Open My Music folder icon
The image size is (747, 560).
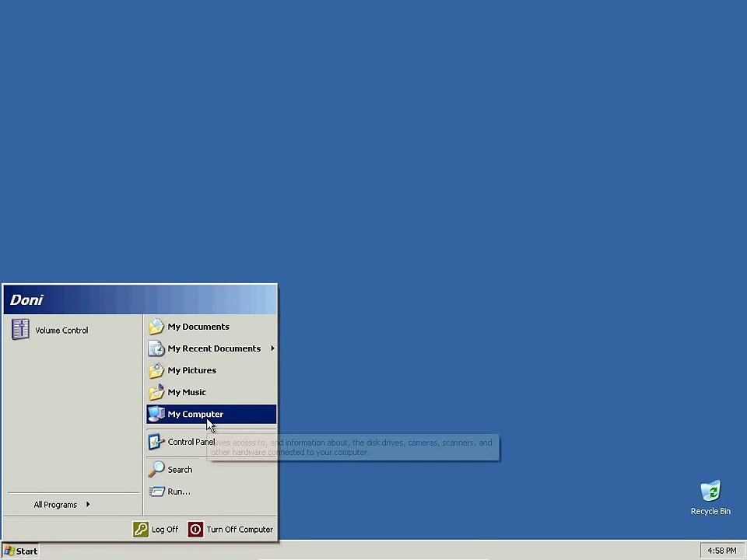pos(156,392)
